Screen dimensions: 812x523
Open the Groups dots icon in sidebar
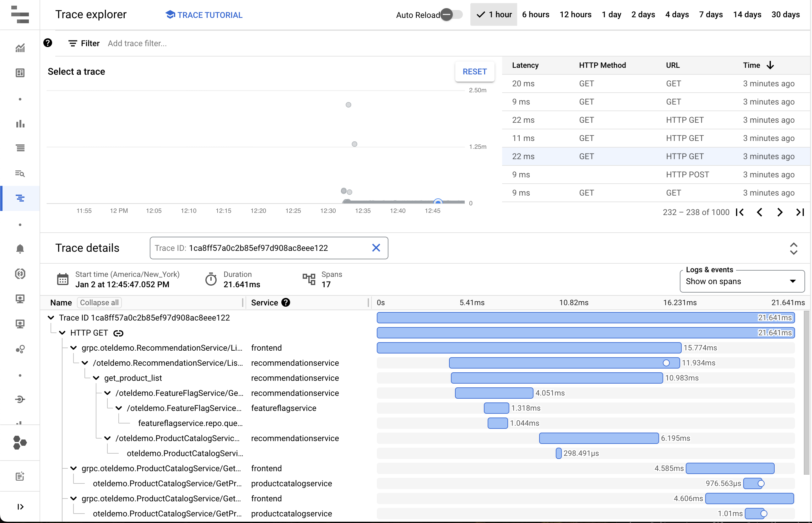click(20, 349)
